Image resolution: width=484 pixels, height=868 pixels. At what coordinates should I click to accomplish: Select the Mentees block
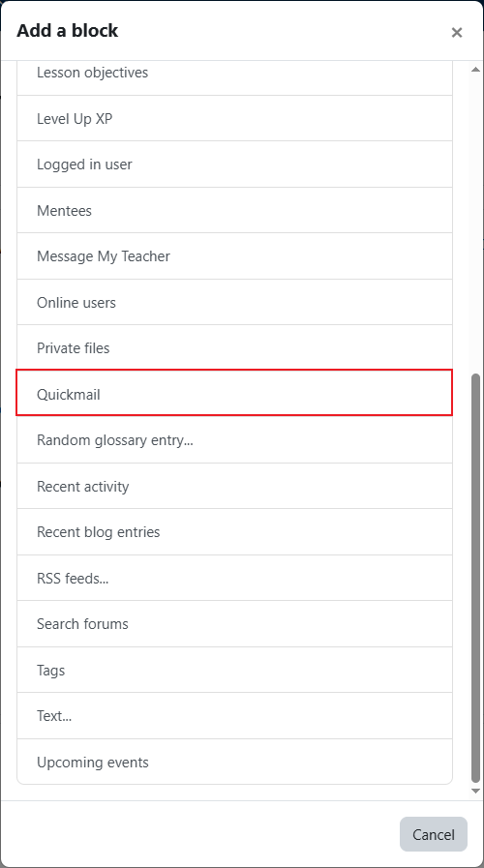235,210
